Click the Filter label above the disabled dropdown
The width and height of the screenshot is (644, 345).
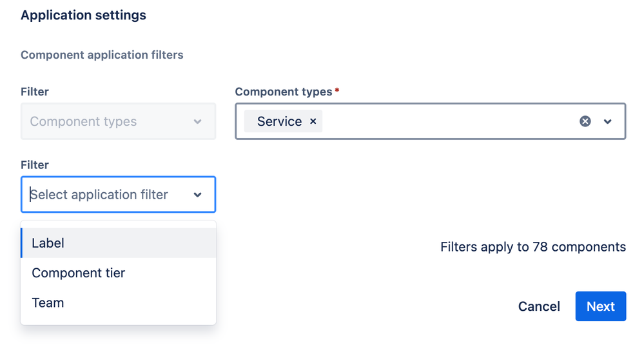point(35,92)
